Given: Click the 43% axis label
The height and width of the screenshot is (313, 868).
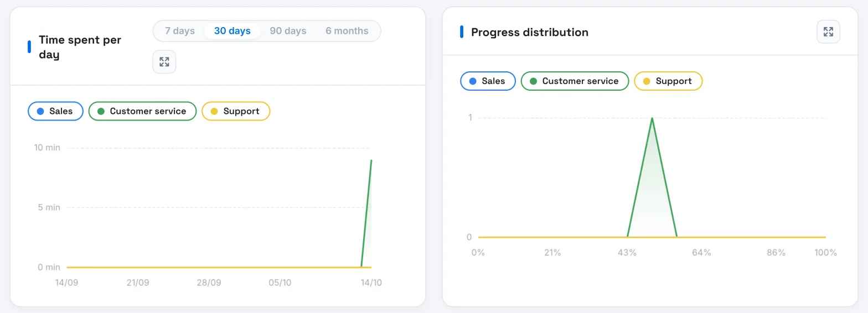Looking at the screenshot, I should pos(627,253).
